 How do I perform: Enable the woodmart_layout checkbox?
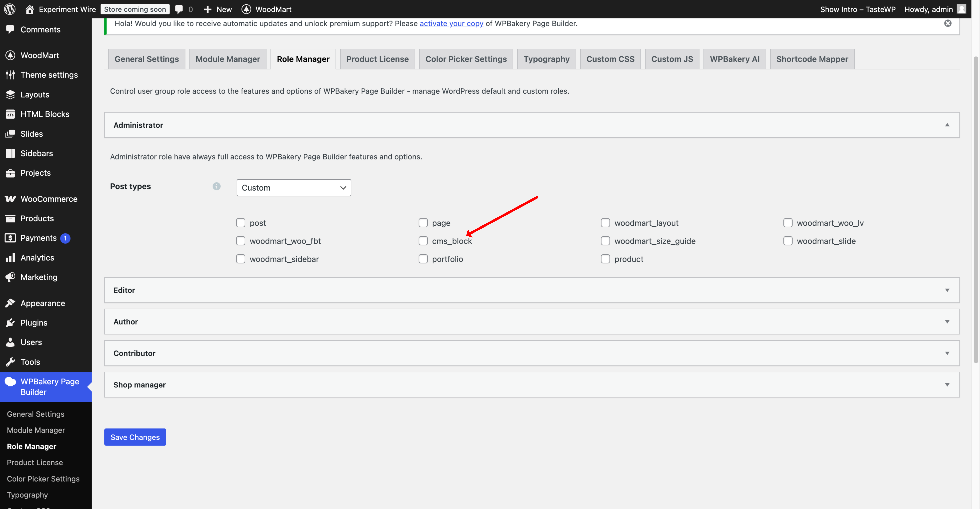click(x=605, y=223)
